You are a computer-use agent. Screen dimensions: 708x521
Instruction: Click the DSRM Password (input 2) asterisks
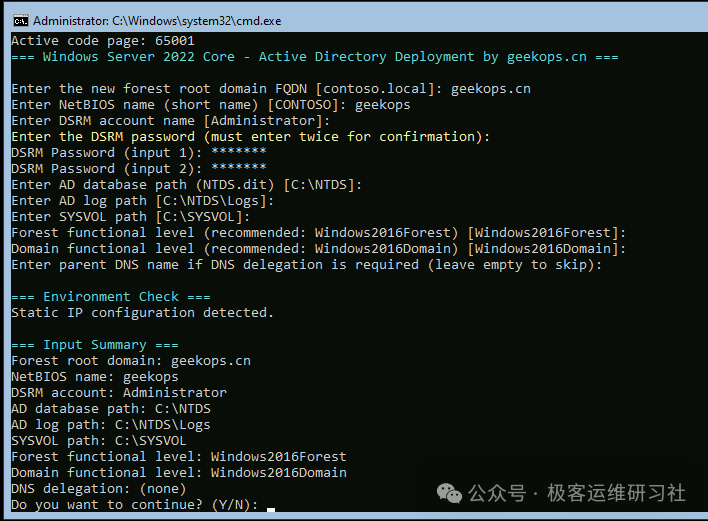point(238,169)
